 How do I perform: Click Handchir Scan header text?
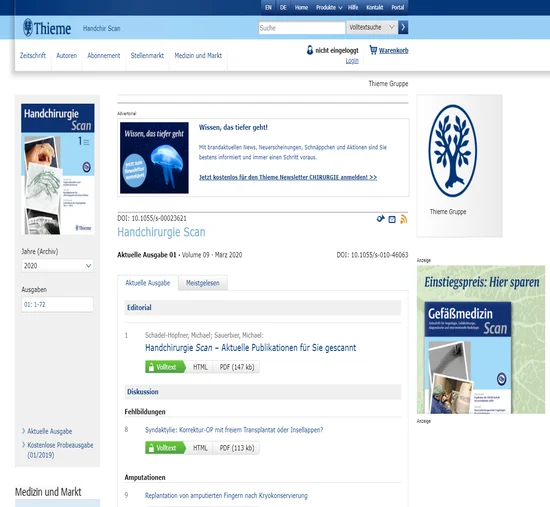(x=102, y=28)
